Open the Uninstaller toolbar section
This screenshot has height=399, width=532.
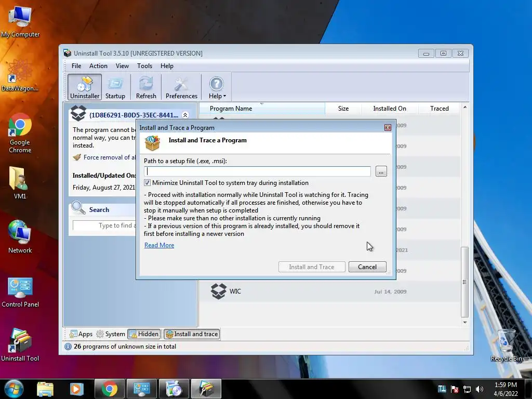click(x=85, y=87)
